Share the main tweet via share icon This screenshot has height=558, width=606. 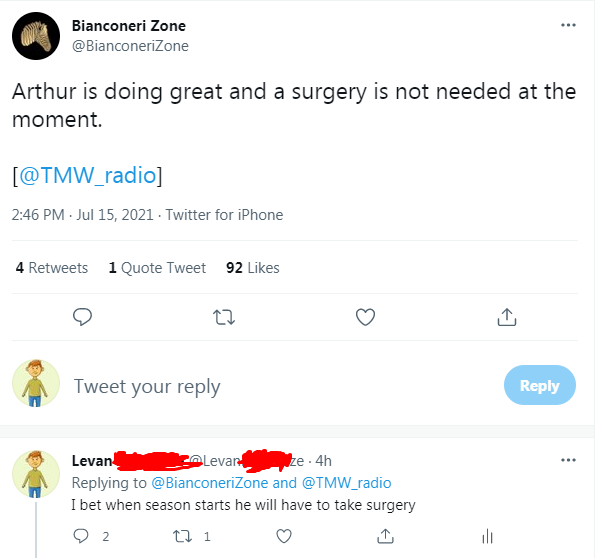click(x=507, y=317)
